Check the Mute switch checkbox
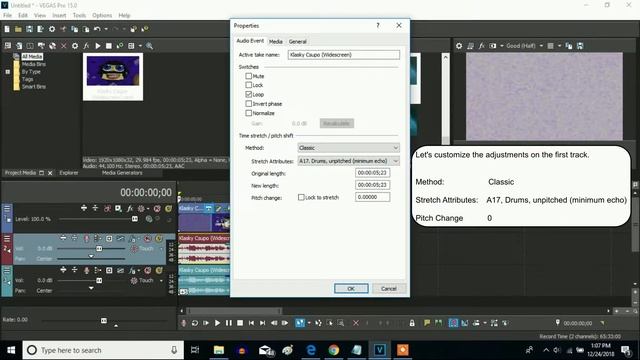The height and width of the screenshot is (360, 640). (x=249, y=76)
